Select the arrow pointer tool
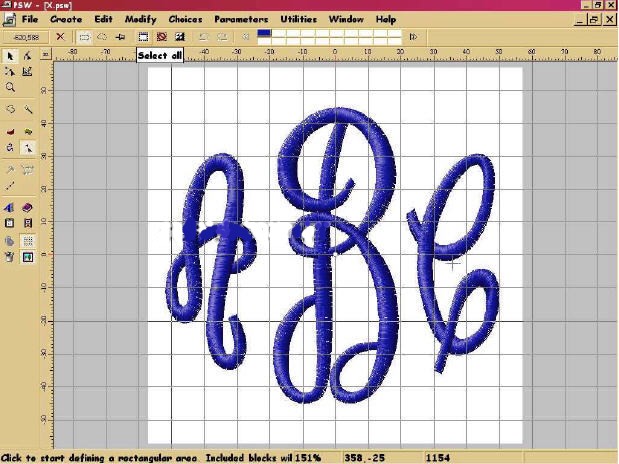This screenshot has width=619, height=464. pos(10,57)
